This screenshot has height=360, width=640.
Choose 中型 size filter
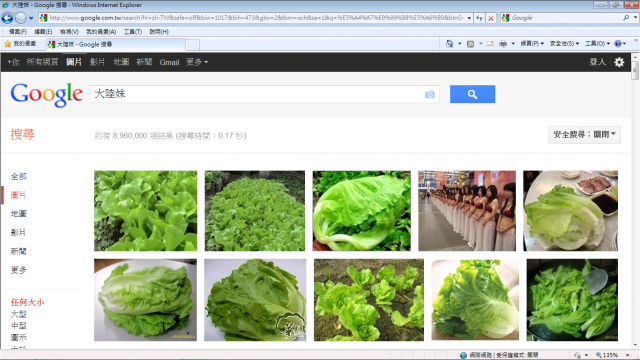click(x=19, y=326)
